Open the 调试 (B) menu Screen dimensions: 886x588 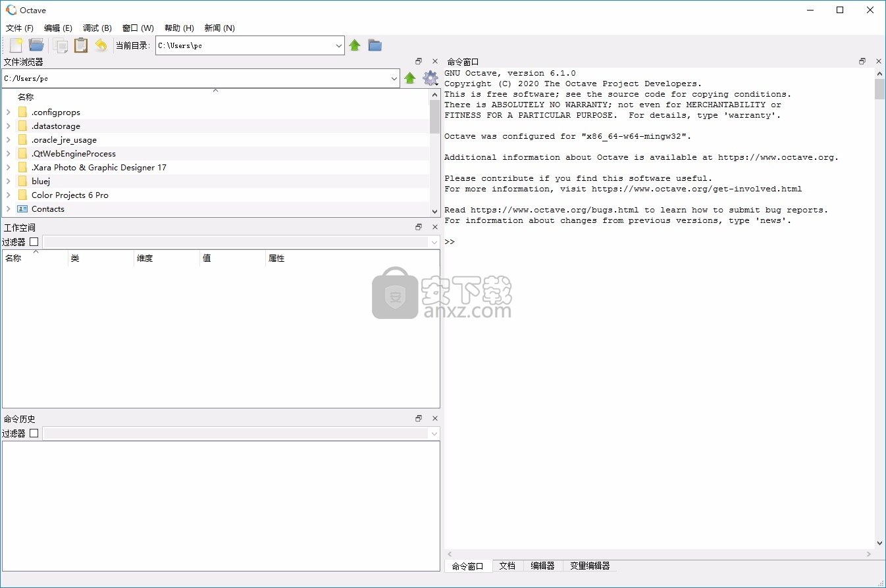point(97,28)
